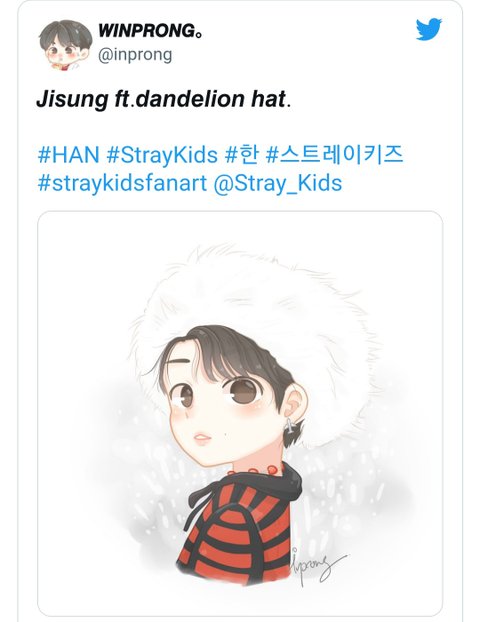Visit the @inprong handle link
Image resolution: width=480 pixels, height=622 pixels.
[135, 55]
